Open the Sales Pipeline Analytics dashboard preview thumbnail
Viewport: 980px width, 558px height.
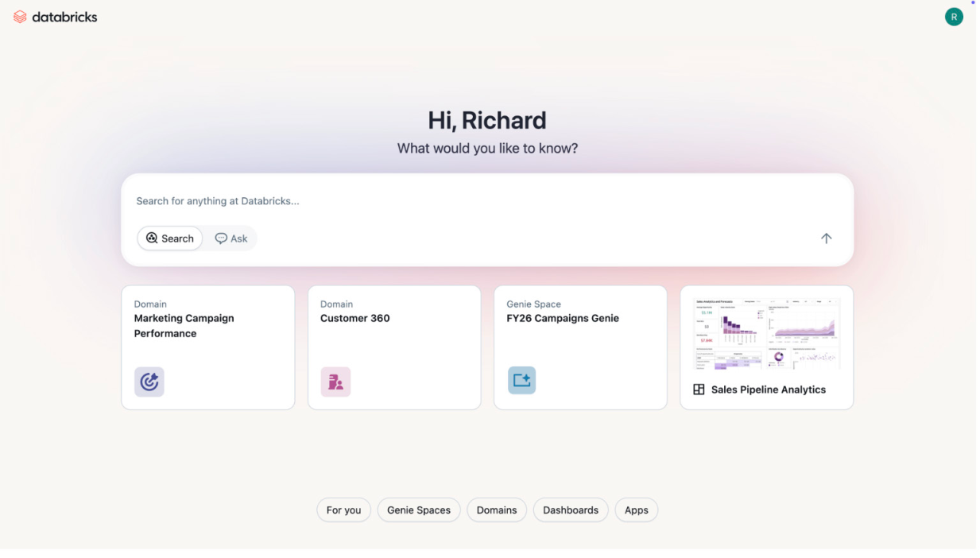pyautogui.click(x=767, y=333)
